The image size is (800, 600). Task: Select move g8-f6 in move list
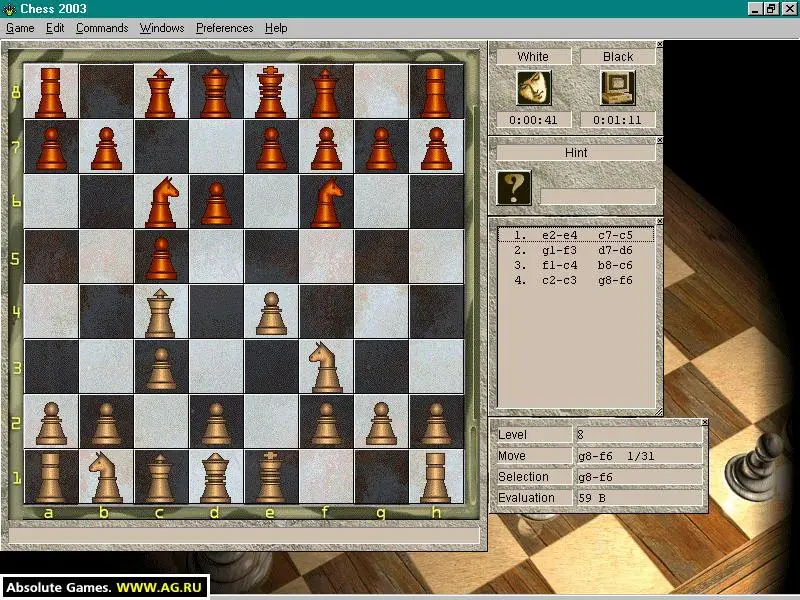[615, 280]
